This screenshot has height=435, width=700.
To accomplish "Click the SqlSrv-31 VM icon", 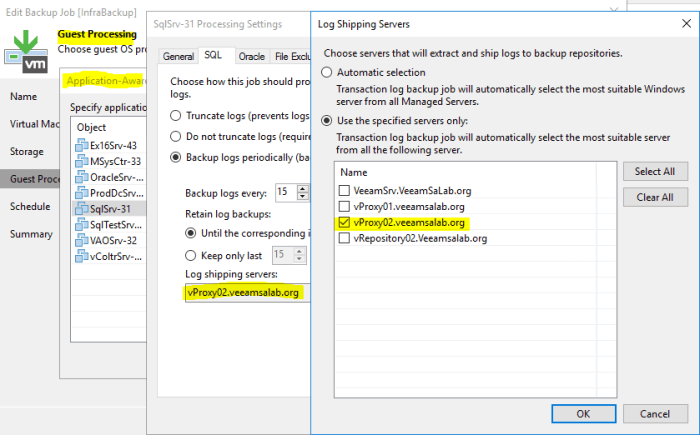I will pos(82,209).
